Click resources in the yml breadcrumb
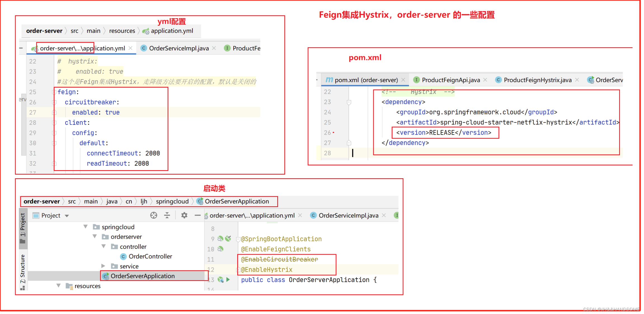The width and height of the screenshot is (644, 314). [x=122, y=31]
